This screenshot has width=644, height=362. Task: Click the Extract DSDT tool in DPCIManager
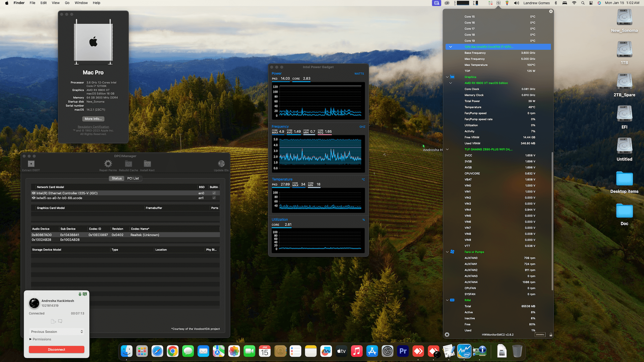(x=31, y=164)
